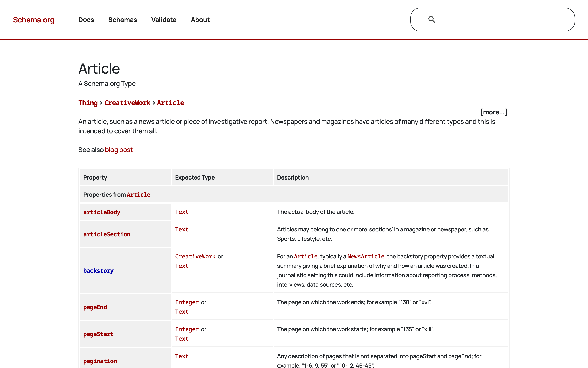Open the pageEnd property link
This screenshot has width=588, height=368.
coord(95,307)
